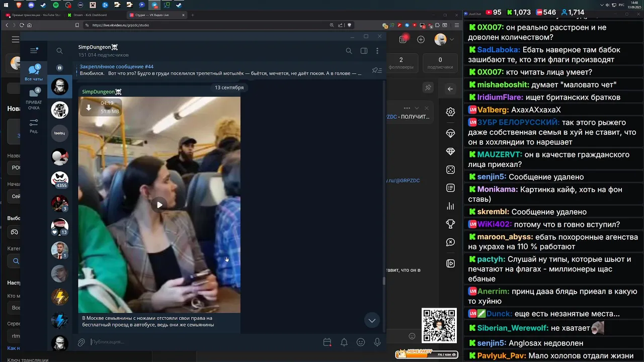Select the ПРИВАТОЧКА folder

tap(34, 99)
